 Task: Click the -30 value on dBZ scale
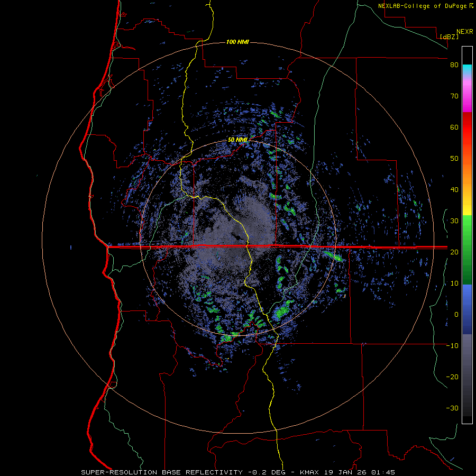pyautogui.click(x=452, y=408)
